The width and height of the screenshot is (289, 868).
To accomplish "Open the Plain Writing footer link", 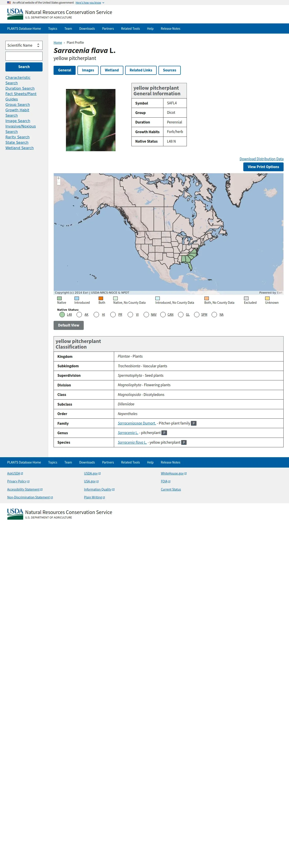I will click(95, 497).
